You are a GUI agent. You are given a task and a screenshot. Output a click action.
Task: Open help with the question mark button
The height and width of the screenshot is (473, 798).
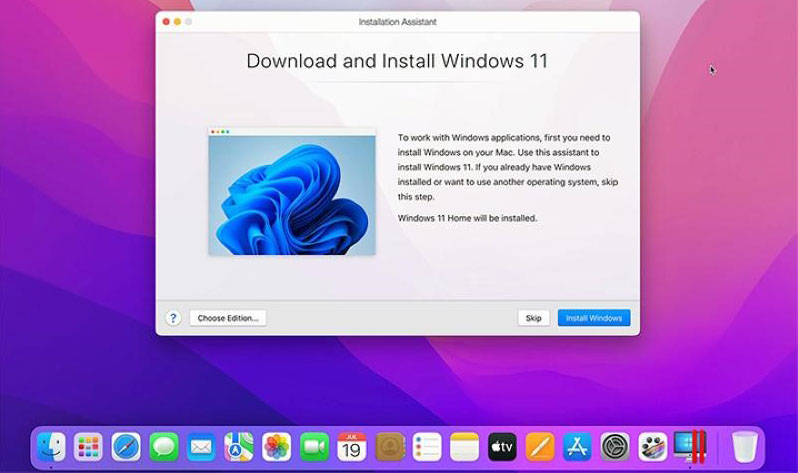pos(173,318)
